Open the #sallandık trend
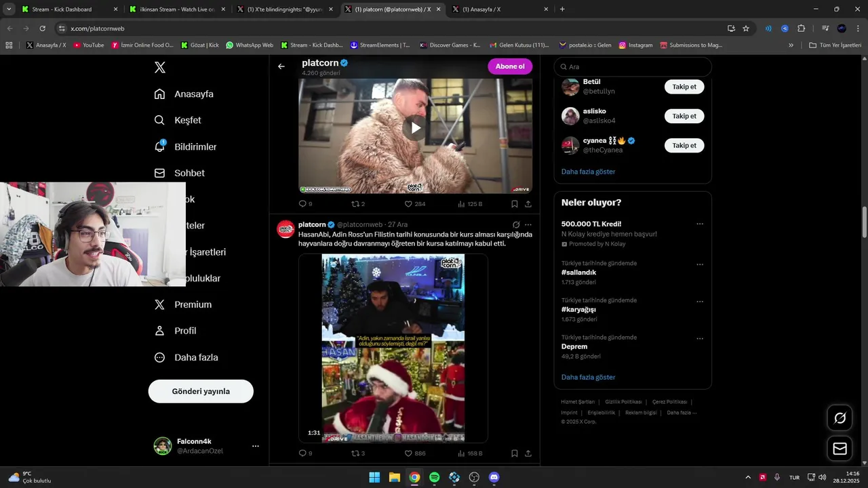Image resolution: width=868 pixels, height=488 pixels. [579, 272]
